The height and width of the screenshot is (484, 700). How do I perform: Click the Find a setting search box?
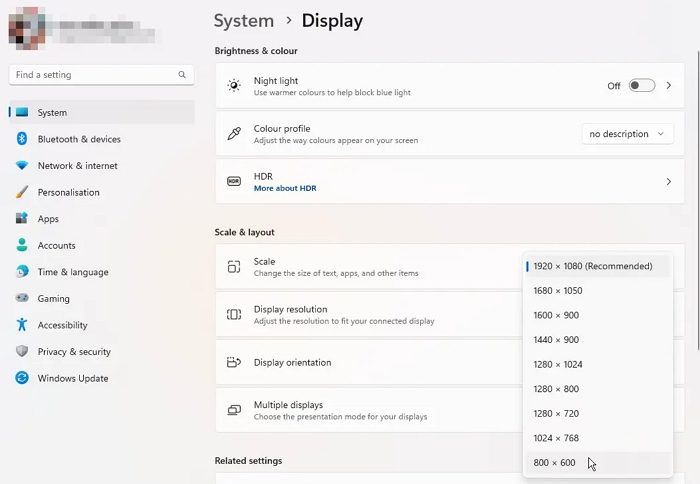pos(101,75)
